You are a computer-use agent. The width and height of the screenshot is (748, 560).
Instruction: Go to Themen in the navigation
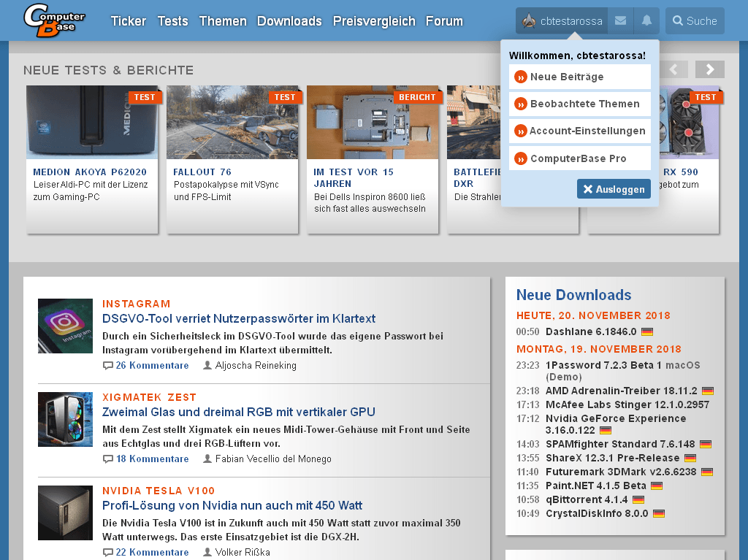coord(223,21)
